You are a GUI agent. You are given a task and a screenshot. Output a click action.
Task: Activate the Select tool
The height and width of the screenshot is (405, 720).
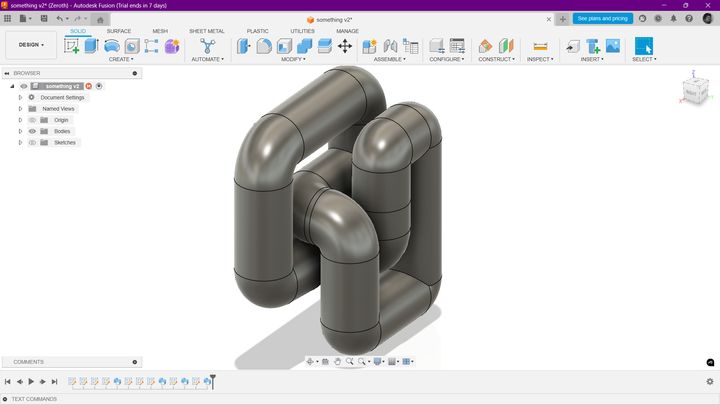[x=643, y=46]
